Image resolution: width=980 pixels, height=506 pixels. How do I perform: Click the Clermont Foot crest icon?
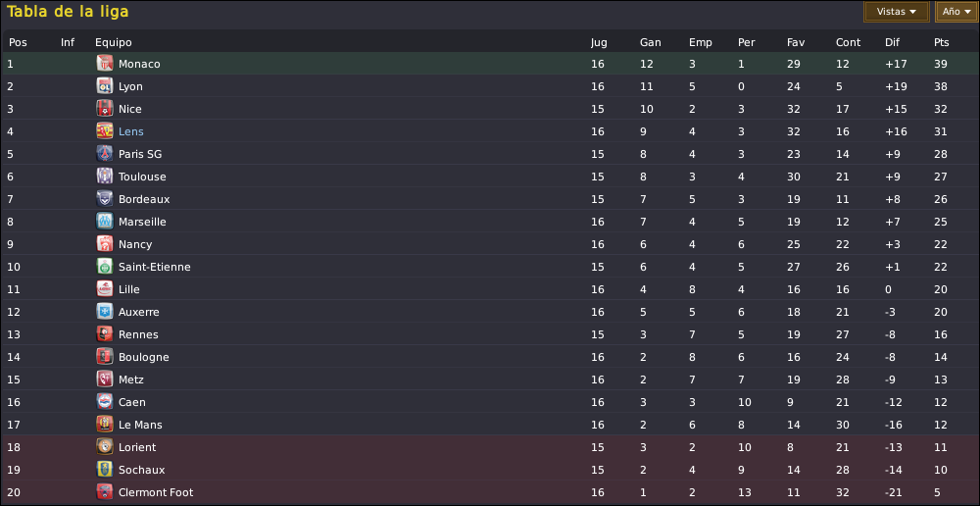click(105, 492)
